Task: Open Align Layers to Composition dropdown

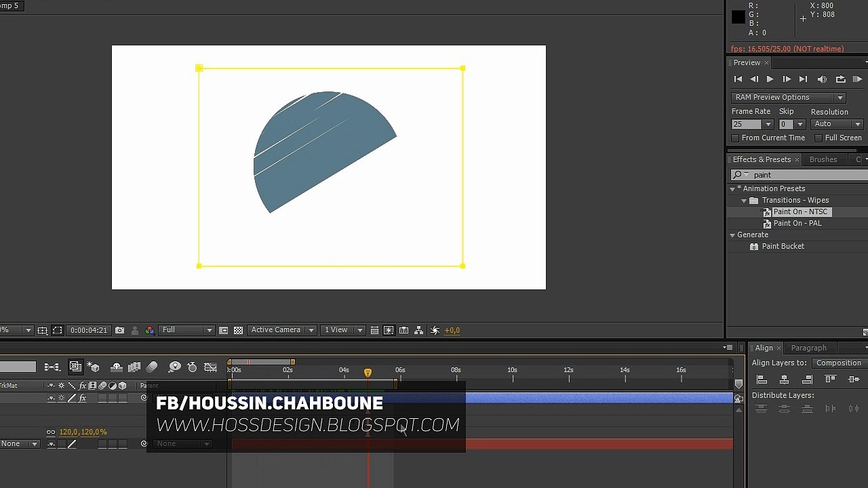Action: coord(839,363)
